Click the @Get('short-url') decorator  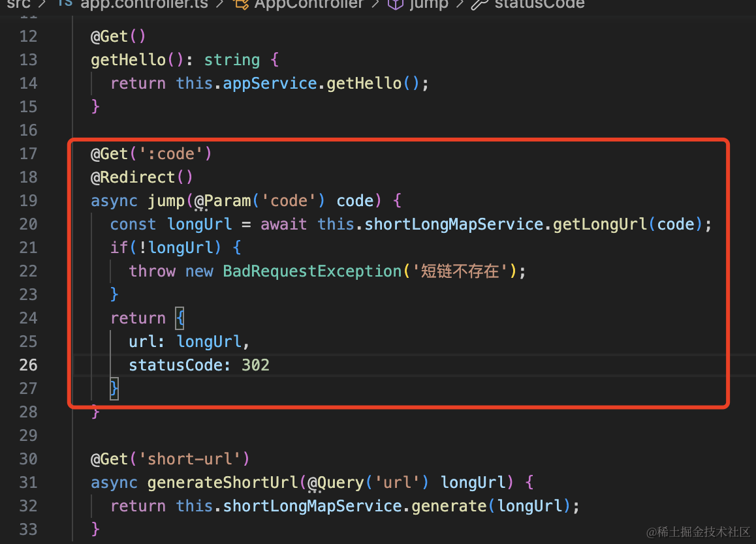coord(170,459)
